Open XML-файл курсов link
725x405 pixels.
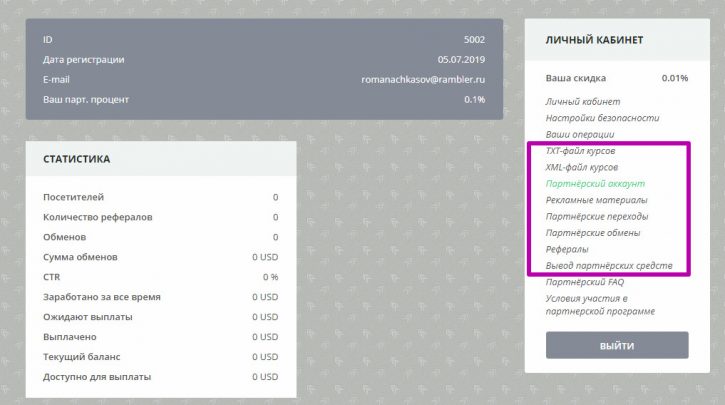pos(582,167)
